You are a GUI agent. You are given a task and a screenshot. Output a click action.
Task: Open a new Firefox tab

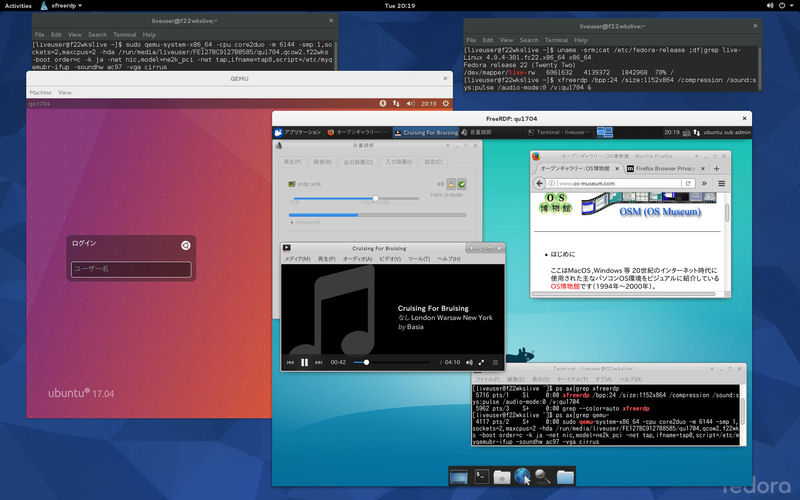pyautogui.click(x=716, y=168)
